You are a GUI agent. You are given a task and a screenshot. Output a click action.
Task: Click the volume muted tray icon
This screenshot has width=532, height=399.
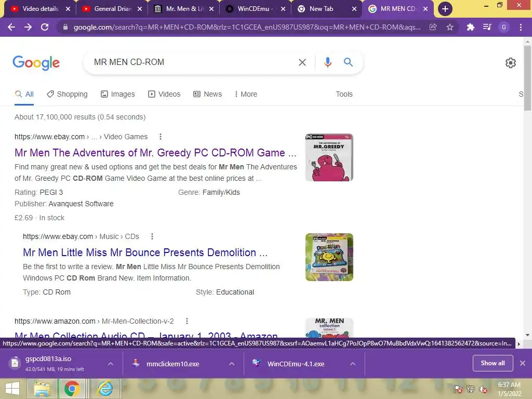tap(483, 389)
